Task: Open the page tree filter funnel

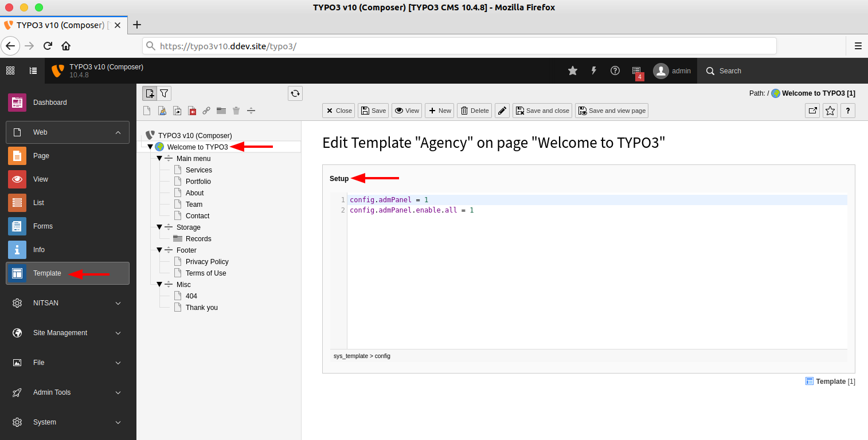Action: tap(165, 93)
